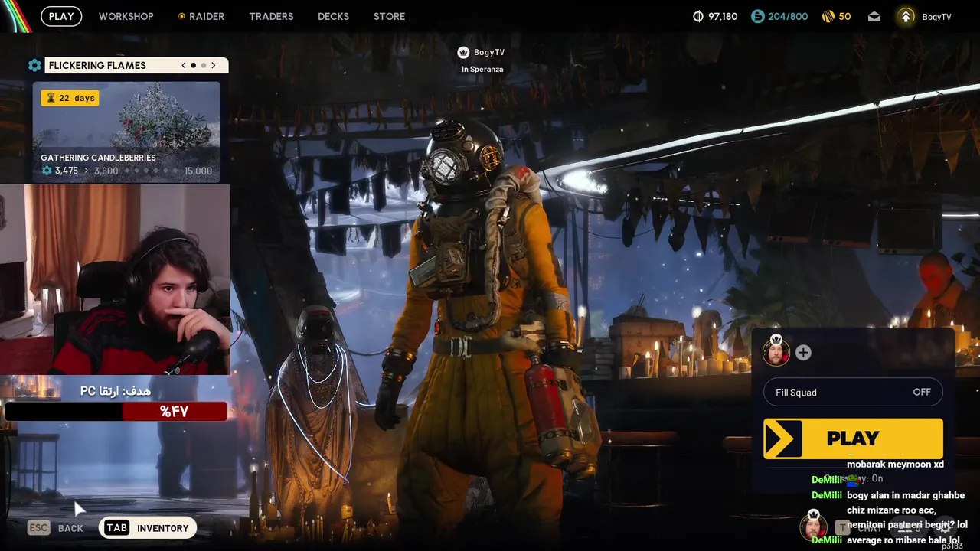Image resolution: width=980 pixels, height=551 pixels.
Task: Open the settings gear at bottom right
Action: pyautogui.click(x=946, y=527)
